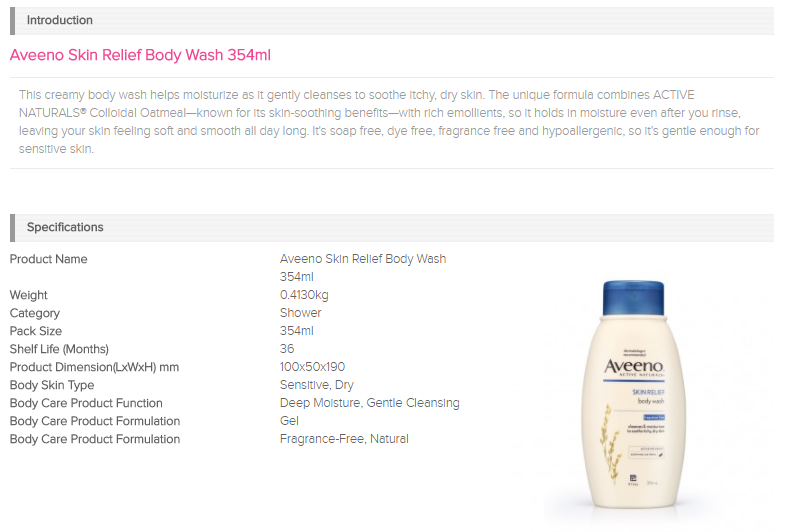
Task: Click the 0.4130kg weight value
Action: point(304,295)
